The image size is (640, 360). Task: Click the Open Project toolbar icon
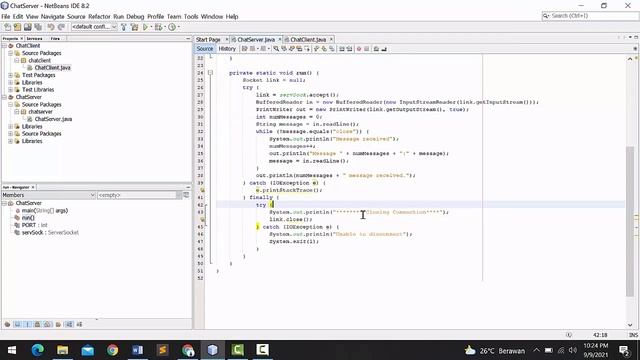(27, 27)
